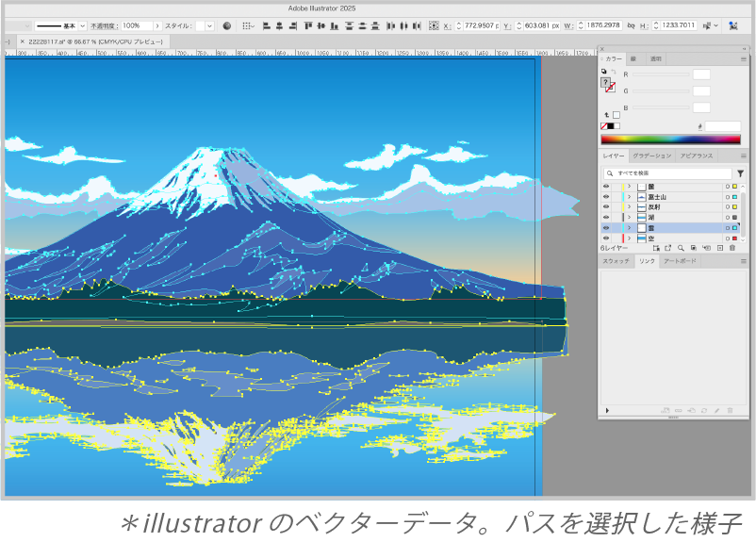
Task: Expand the 反射 layer tree
Action: (629, 207)
